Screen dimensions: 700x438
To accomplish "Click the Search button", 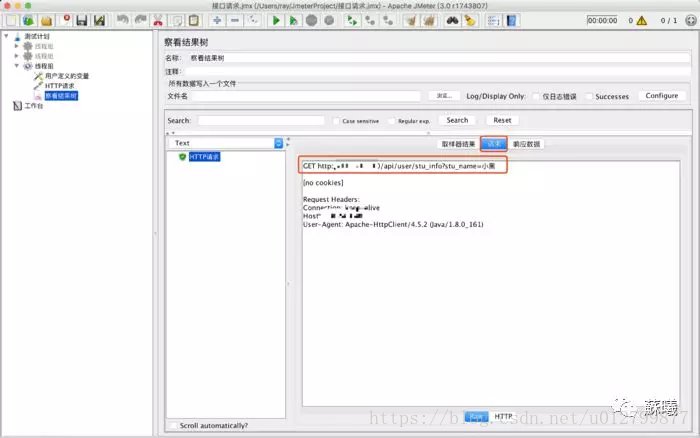I will point(457,120).
